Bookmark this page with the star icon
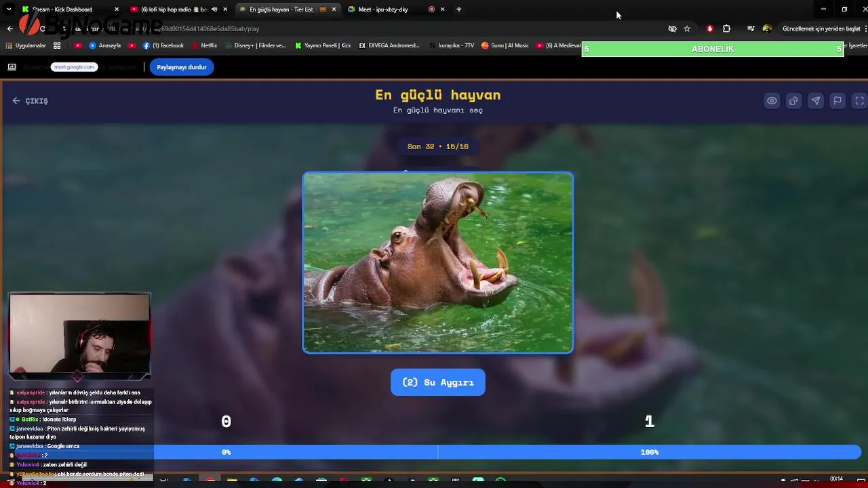 click(x=687, y=28)
